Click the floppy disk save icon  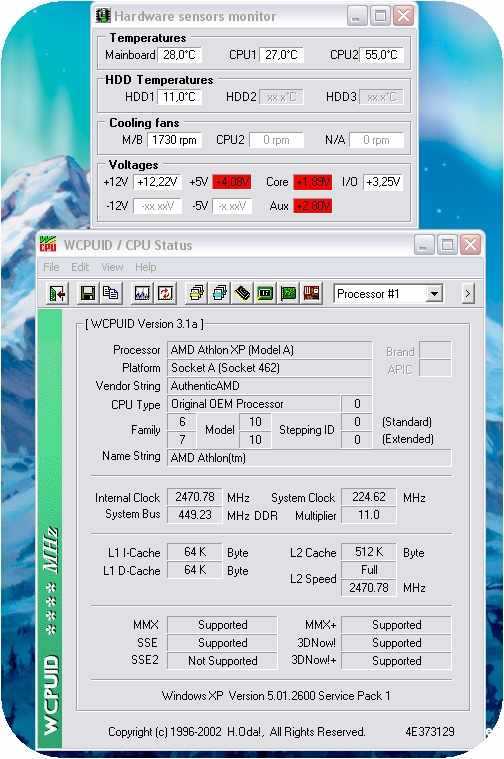pyautogui.click(x=88, y=293)
